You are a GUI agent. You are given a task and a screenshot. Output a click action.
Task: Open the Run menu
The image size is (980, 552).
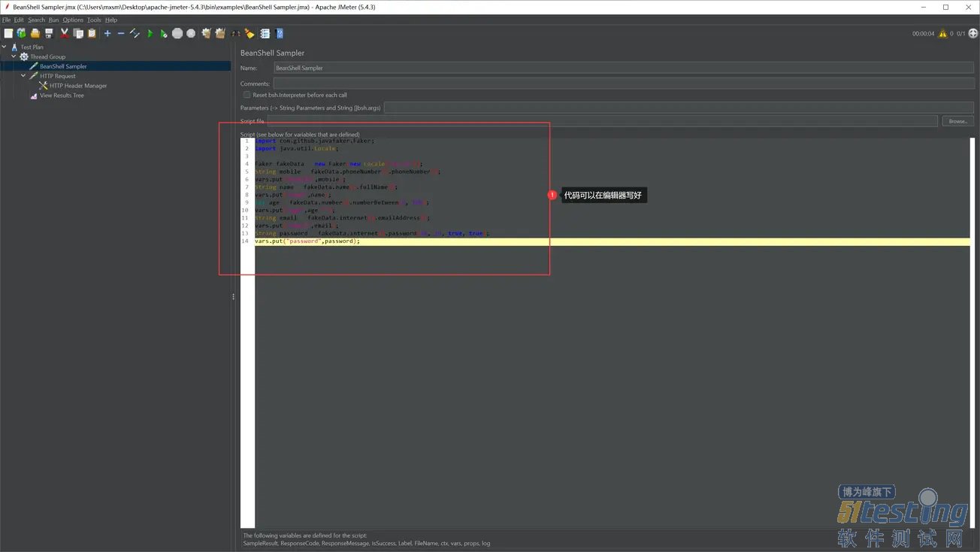click(x=53, y=20)
